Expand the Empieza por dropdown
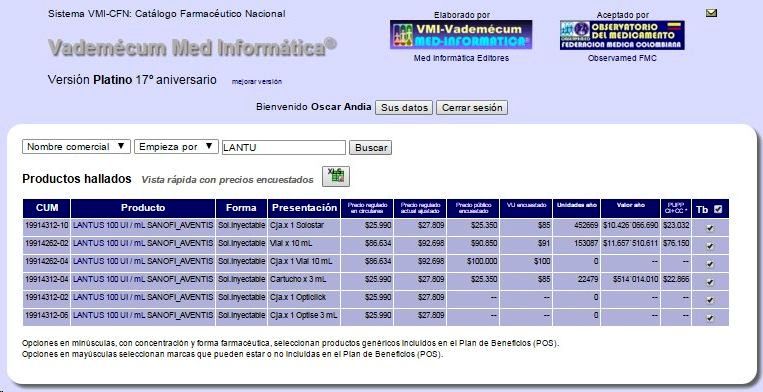Viewport: 763px width, 392px height. (x=176, y=146)
